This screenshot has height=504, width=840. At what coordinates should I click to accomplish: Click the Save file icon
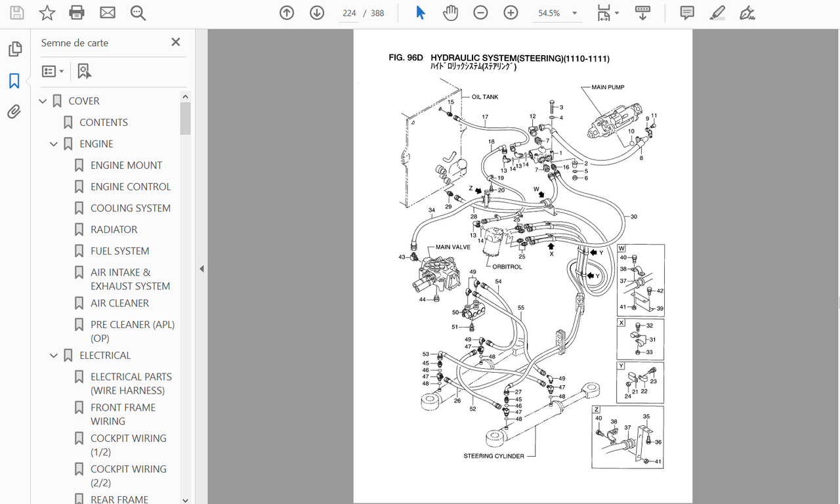pyautogui.click(x=16, y=12)
